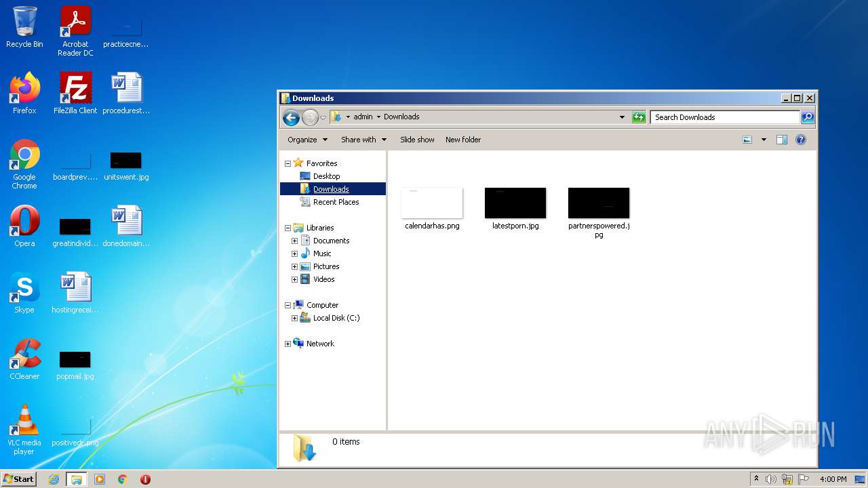Change view using the views icon
The height and width of the screenshot is (488, 868).
747,140
